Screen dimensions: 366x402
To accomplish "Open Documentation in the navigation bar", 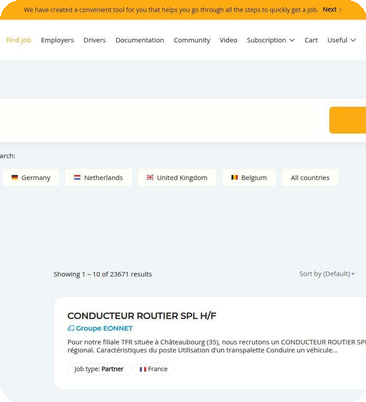I will point(140,40).
